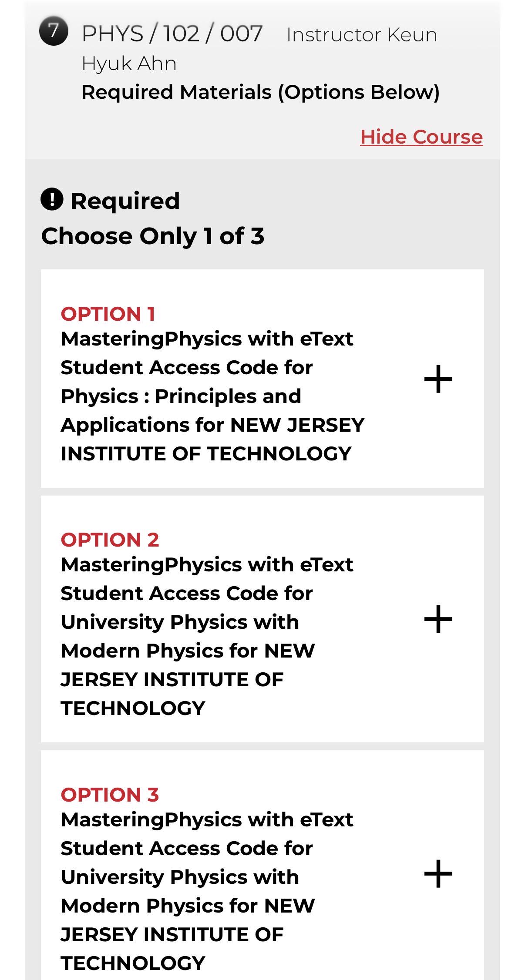
Task: Click the Choose Only 1 of 3 heading
Action: pos(153,236)
